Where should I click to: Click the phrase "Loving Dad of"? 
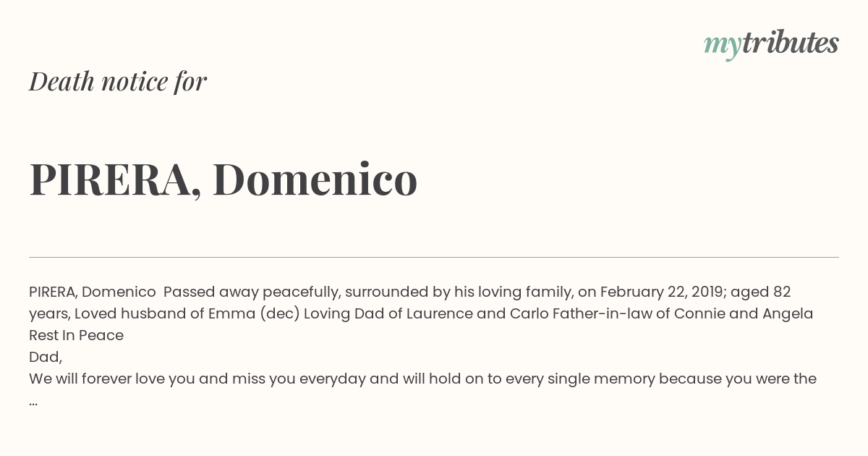pos(344,313)
